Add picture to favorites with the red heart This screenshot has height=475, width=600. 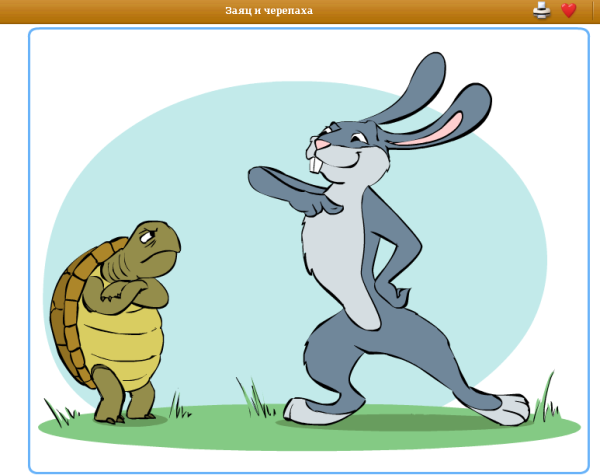pos(569,10)
